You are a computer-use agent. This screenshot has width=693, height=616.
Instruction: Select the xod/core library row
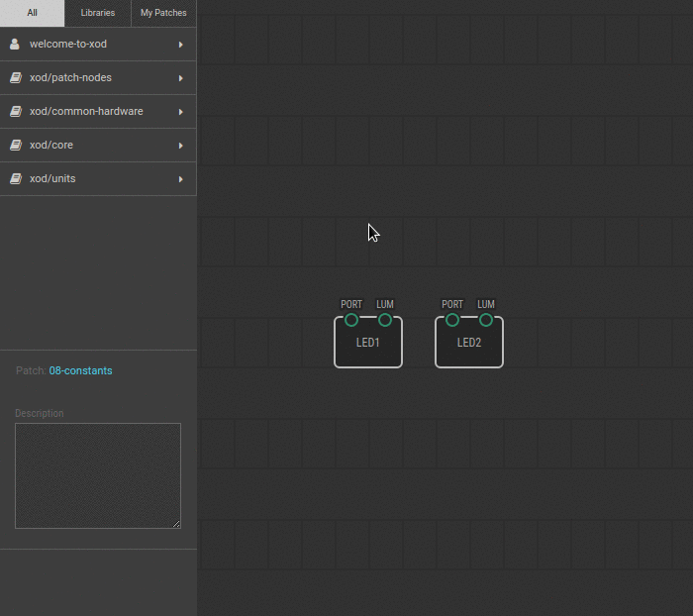pyautogui.click(x=98, y=145)
